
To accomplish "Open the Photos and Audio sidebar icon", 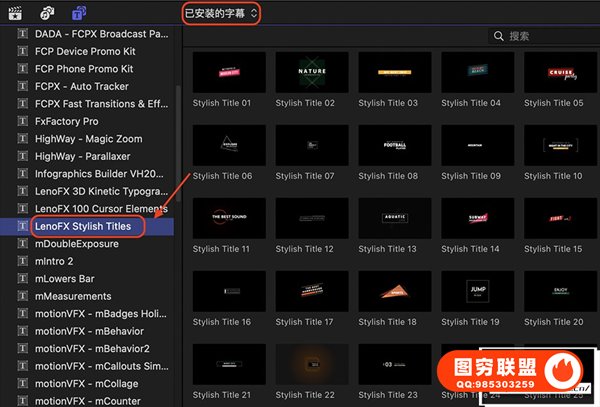I will click(x=47, y=13).
